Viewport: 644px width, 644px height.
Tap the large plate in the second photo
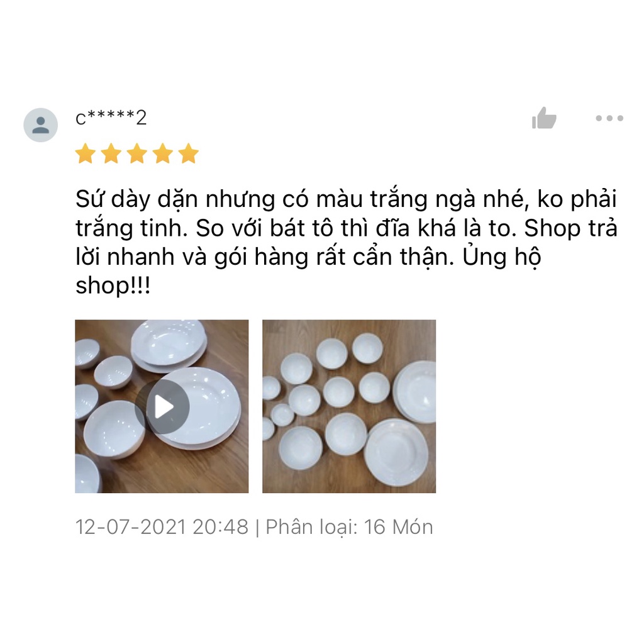396,452
